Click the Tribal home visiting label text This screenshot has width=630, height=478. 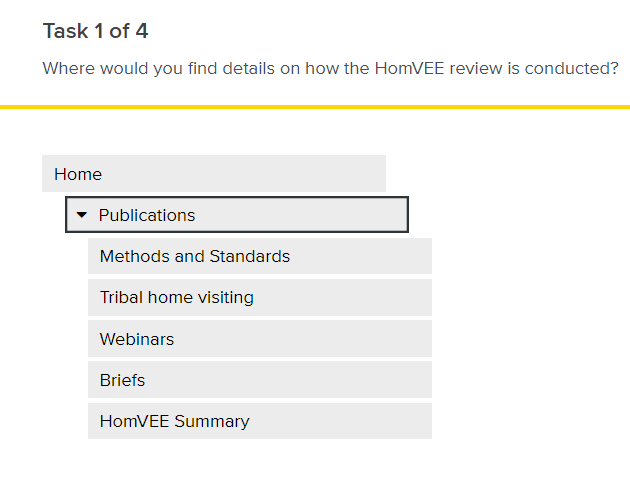click(x=177, y=297)
